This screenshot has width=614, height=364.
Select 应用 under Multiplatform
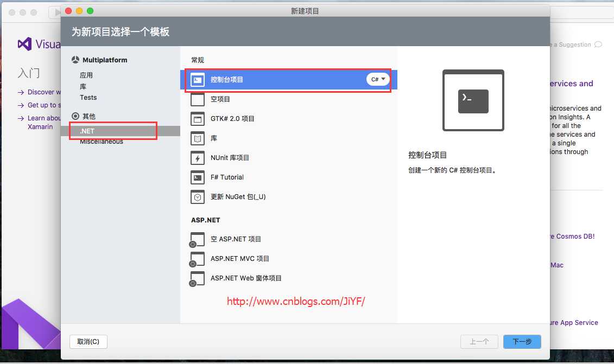pyautogui.click(x=86, y=75)
